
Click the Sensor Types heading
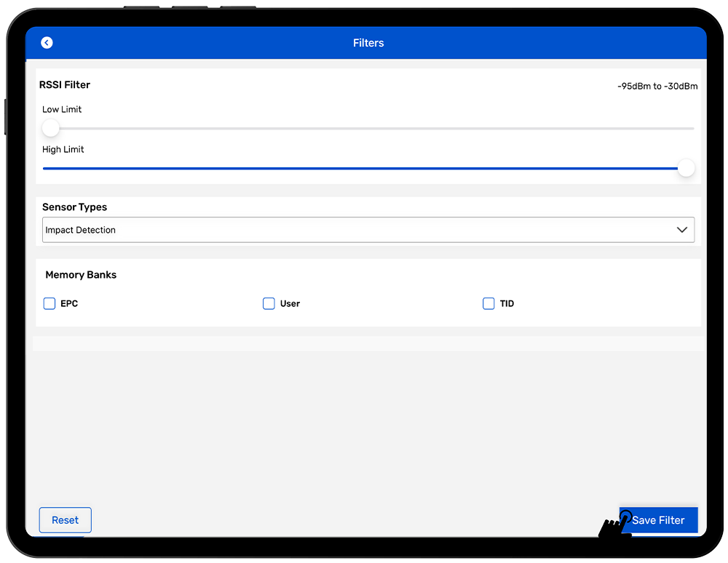[x=74, y=207]
